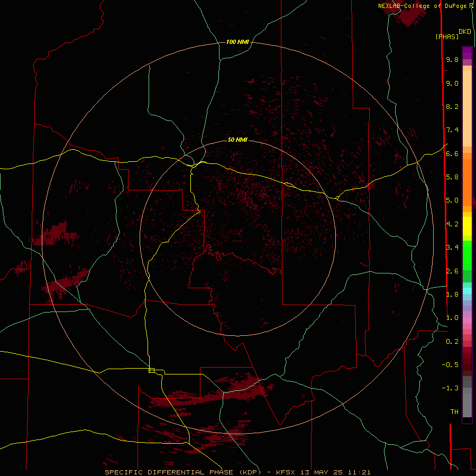
Task: Click the 6.6 scale value
Action: coord(452,153)
